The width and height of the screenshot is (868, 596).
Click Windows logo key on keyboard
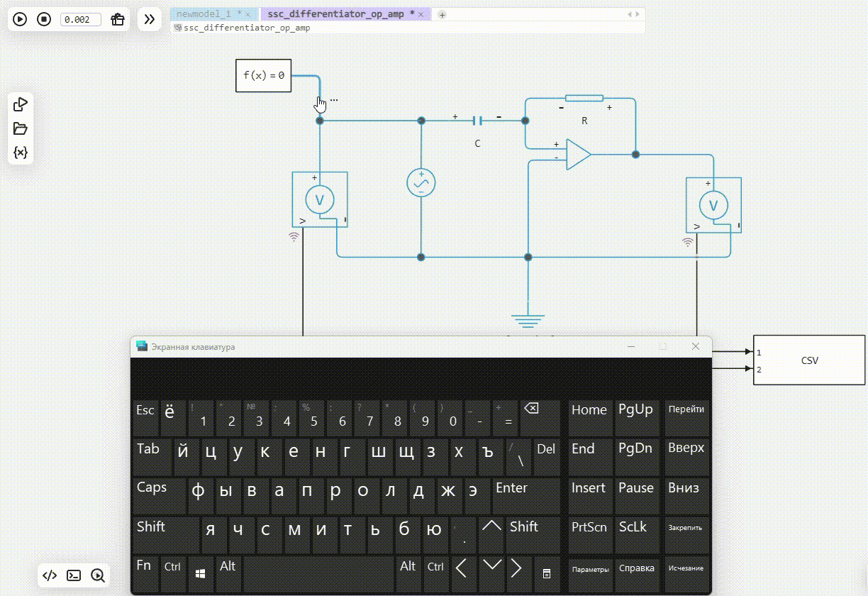point(201,574)
